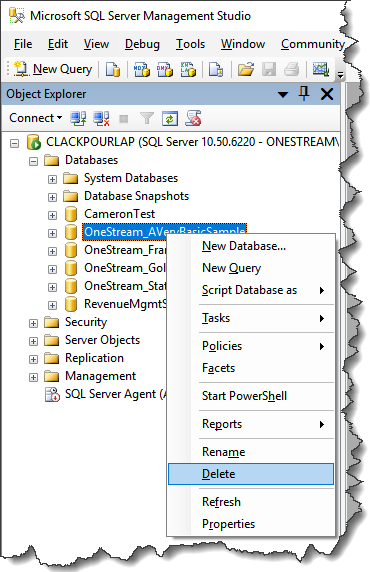Viewport: 370px width, 572px height.
Task: Expand the OneStream_Fra database node
Action: coord(52,251)
